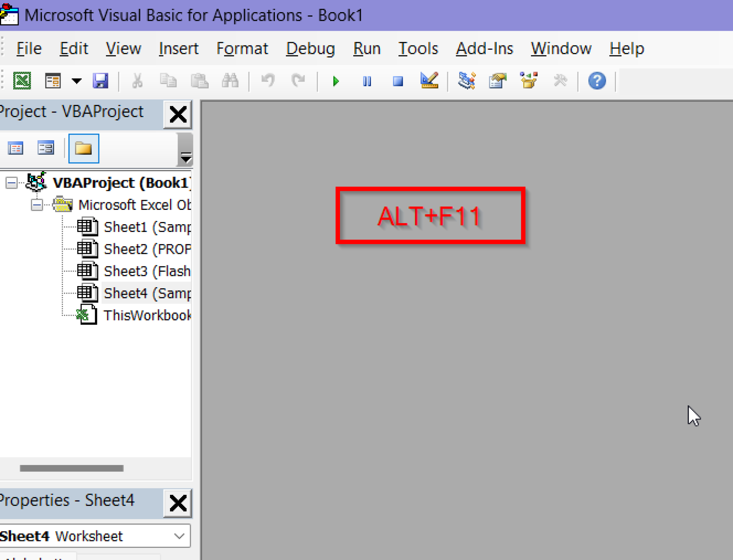Screen dimensions: 733x560
Task: Switch back to Microsoft Excel via leftmost icon
Action: 22,81
